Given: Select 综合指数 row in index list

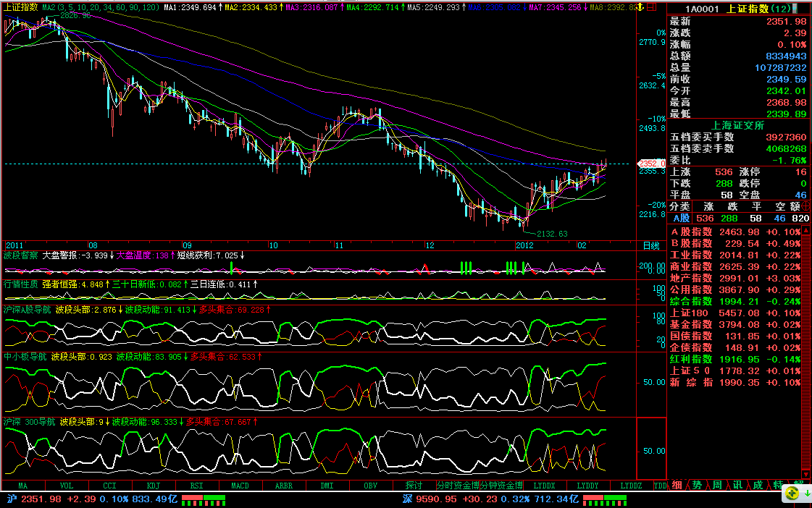Looking at the screenshot, I should click(735, 301).
